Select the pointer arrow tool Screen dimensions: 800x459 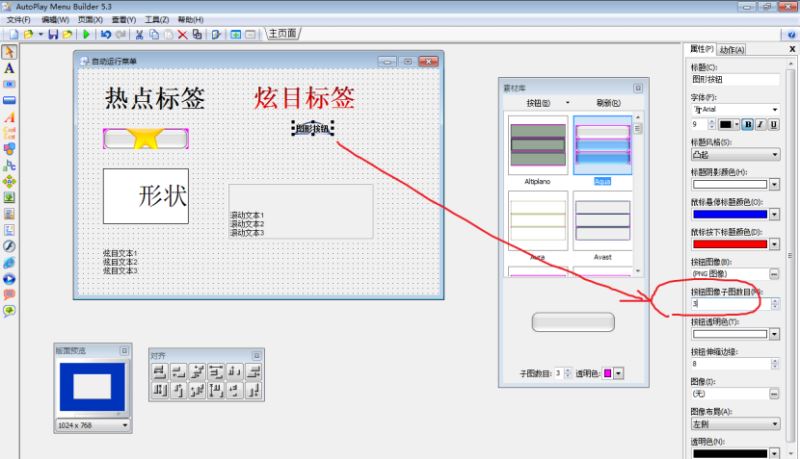tap(9, 52)
